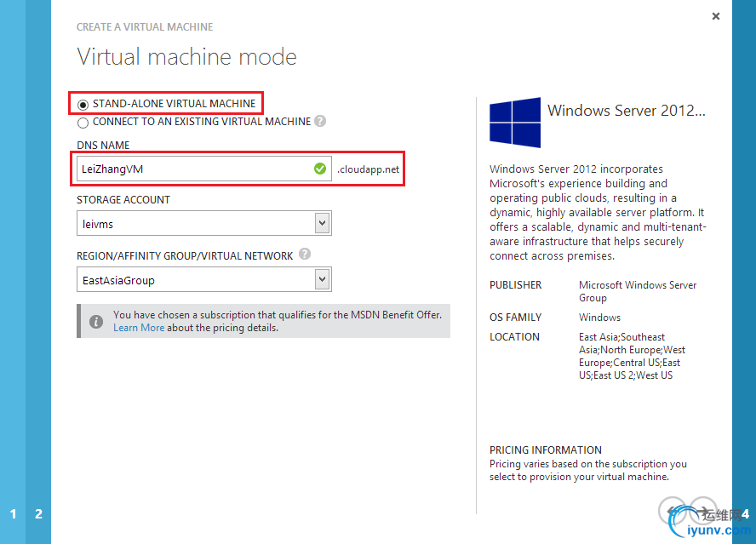Screen dimensions: 756x544
Task: Jump to wizard step 4
Action: pos(746,514)
